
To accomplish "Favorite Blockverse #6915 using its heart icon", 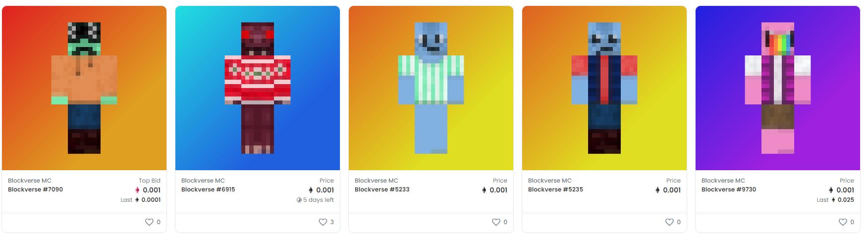I will click(323, 222).
